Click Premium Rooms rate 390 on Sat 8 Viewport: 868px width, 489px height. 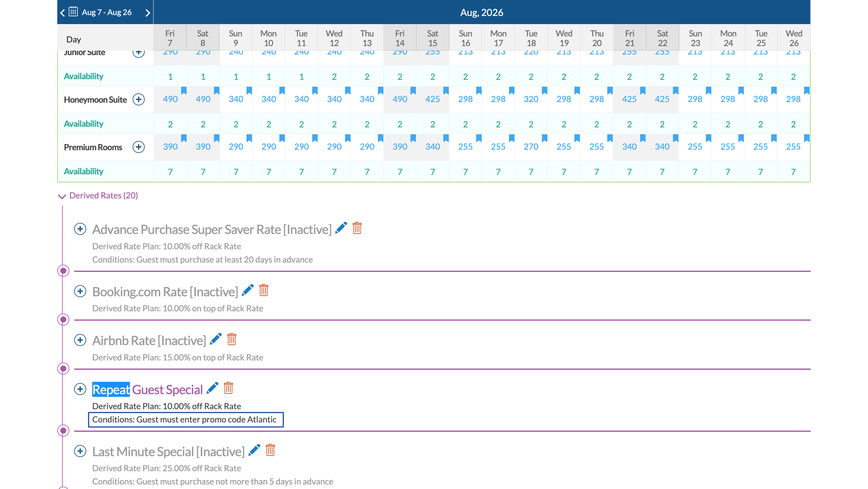point(203,147)
